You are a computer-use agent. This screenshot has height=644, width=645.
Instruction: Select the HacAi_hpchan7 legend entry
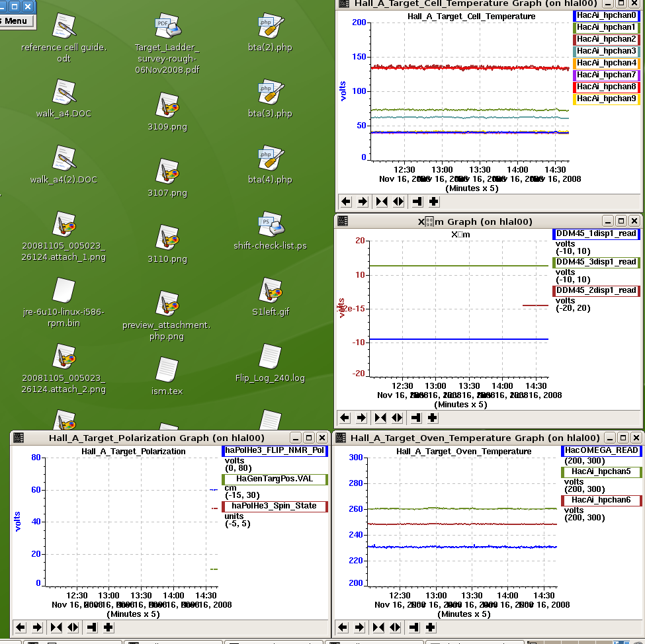pyautogui.click(x=607, y=75)
